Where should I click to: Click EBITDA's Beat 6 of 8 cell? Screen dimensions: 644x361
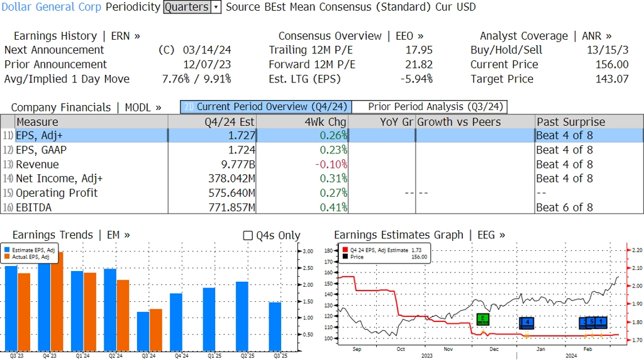click(564, 208)
